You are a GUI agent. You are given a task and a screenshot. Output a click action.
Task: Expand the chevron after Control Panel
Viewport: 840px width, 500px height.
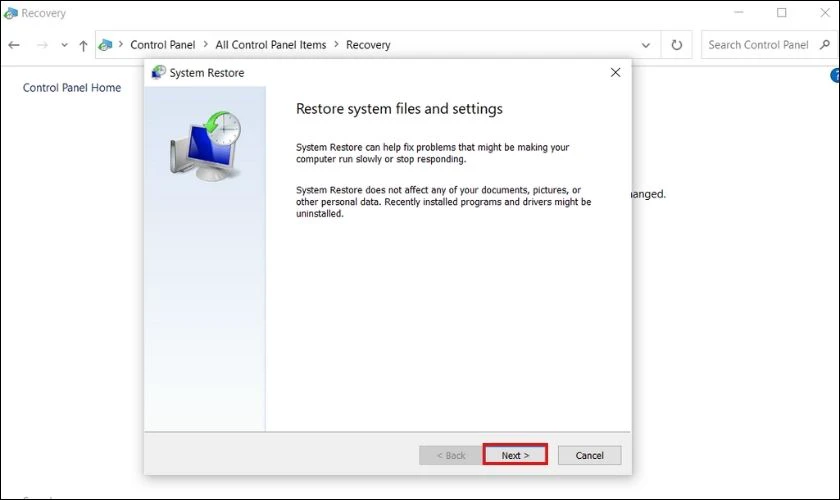tap(206, 44)
